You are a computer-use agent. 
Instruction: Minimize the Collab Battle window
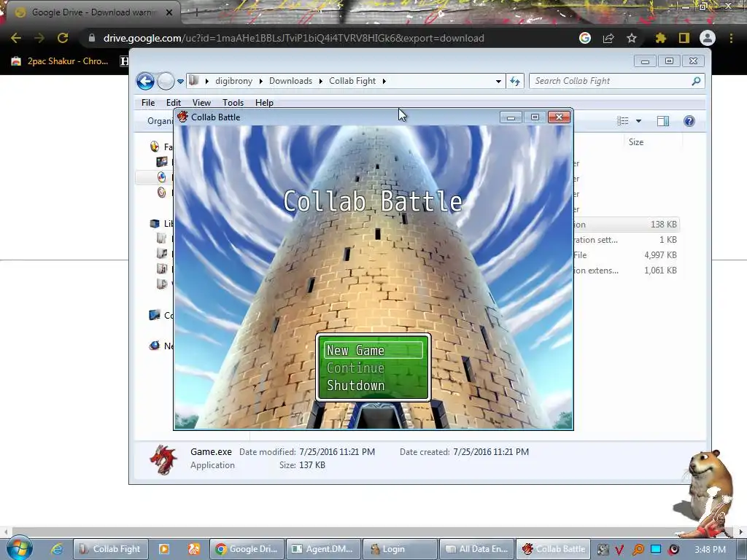[511, 117]
